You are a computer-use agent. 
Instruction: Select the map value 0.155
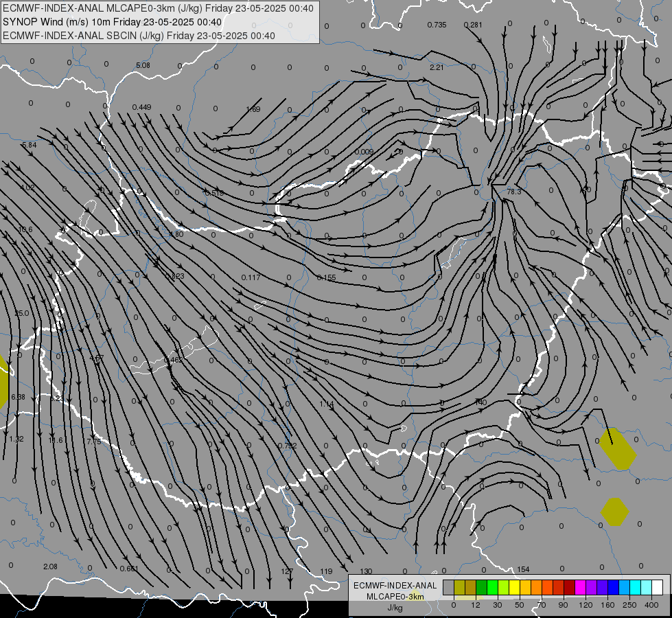[327, 277]
